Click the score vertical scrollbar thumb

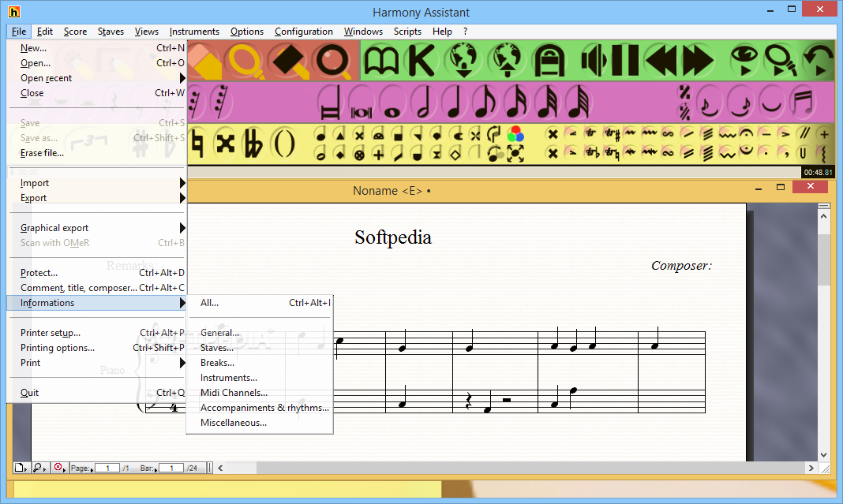tap(823, 259)
